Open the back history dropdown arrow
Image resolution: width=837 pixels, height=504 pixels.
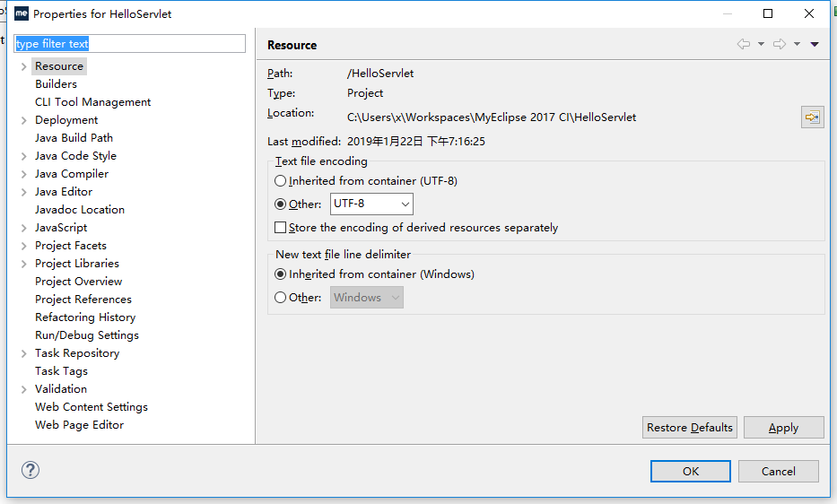[x=762, y=44]
